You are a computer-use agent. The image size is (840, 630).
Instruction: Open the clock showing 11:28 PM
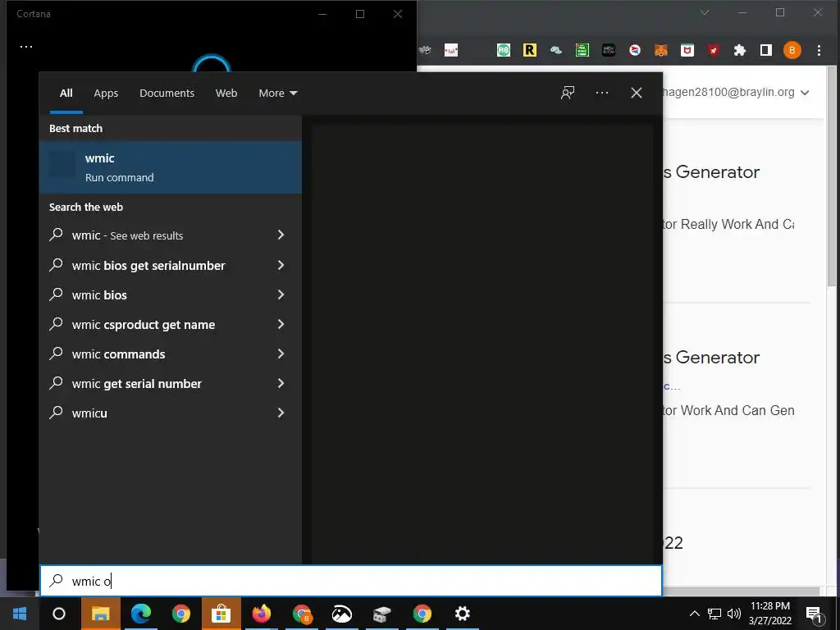[769, 614]
